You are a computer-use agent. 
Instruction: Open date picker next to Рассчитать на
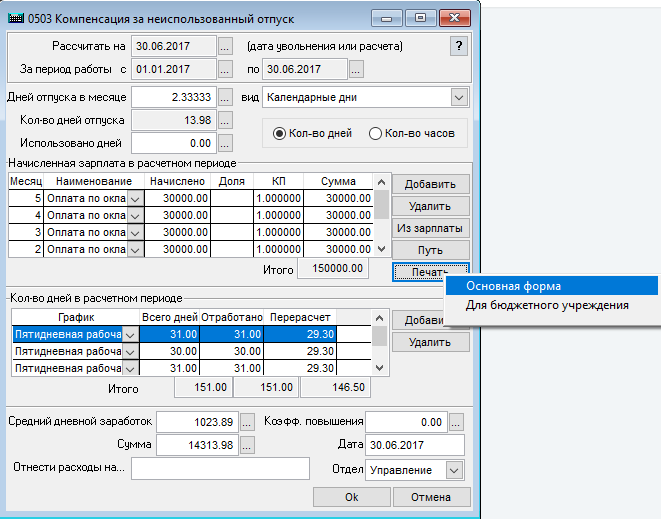tap(225, 46)
